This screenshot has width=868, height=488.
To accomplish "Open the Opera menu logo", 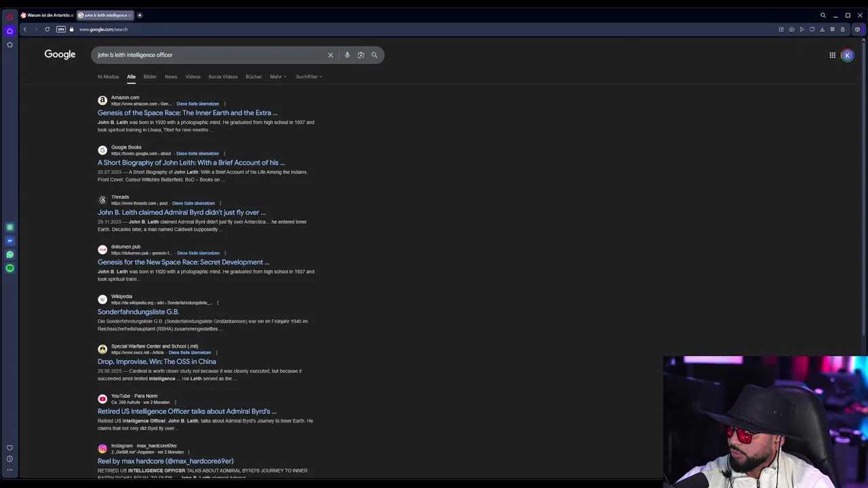I will point(9,17).
